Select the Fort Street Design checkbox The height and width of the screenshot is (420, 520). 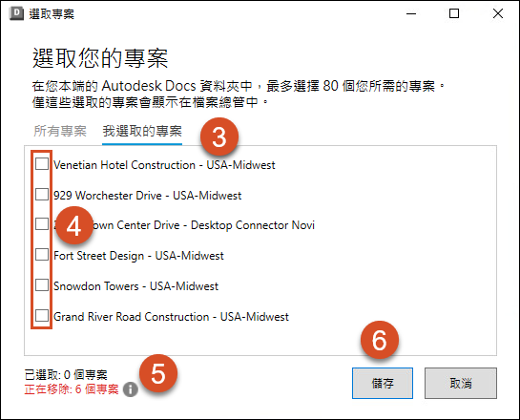[42, 255]
